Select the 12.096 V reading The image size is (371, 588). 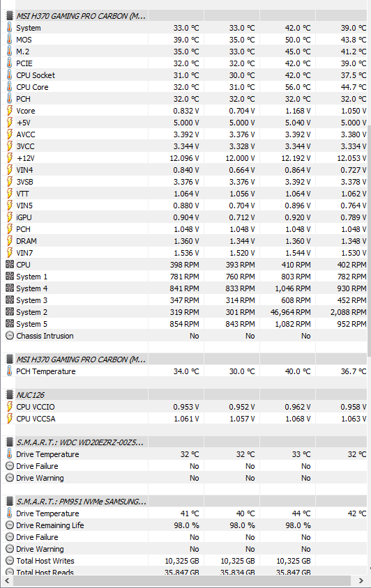click(x=184, y=158)
